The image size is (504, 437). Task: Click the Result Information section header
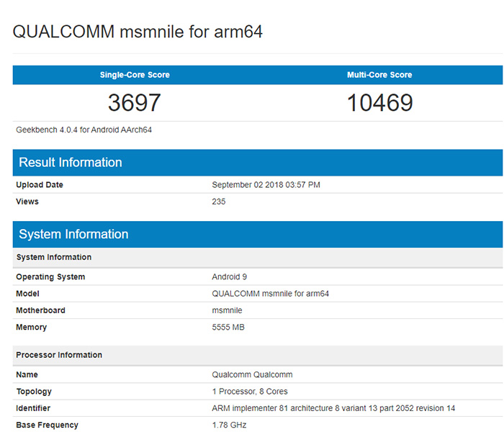tap(71, 162)
